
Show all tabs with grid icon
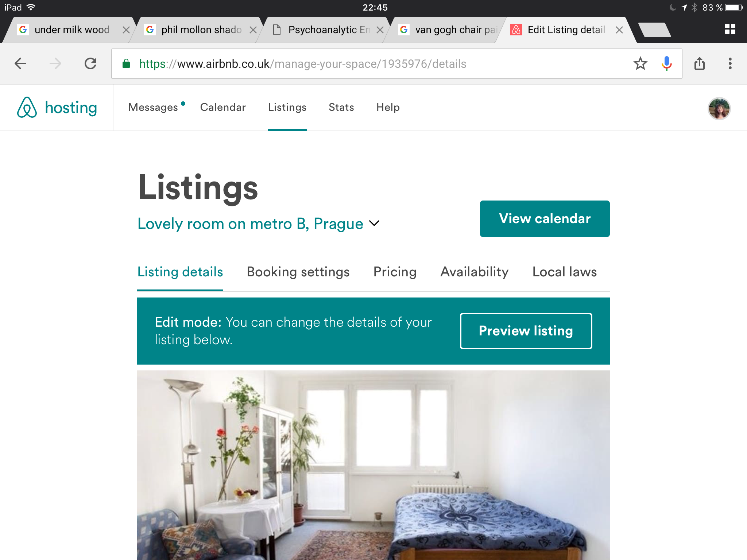pyautogui.click(x=730, y=29)
